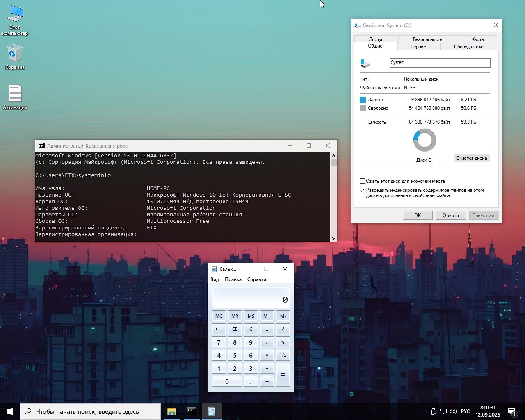Switch to the 'Безопасность' tab
525x420 pixels.
point(427,39)
